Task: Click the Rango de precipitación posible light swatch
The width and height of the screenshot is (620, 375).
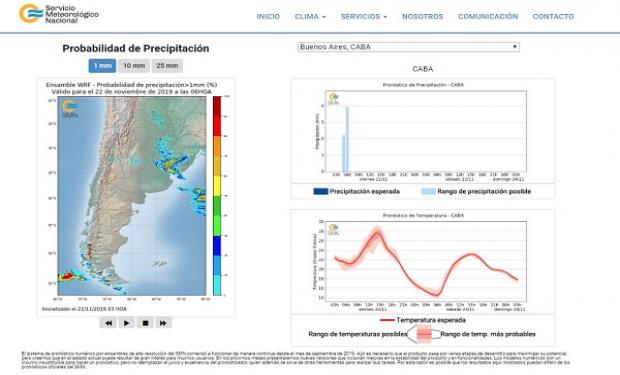Action: pyautogui.click(x=428, y=191)
